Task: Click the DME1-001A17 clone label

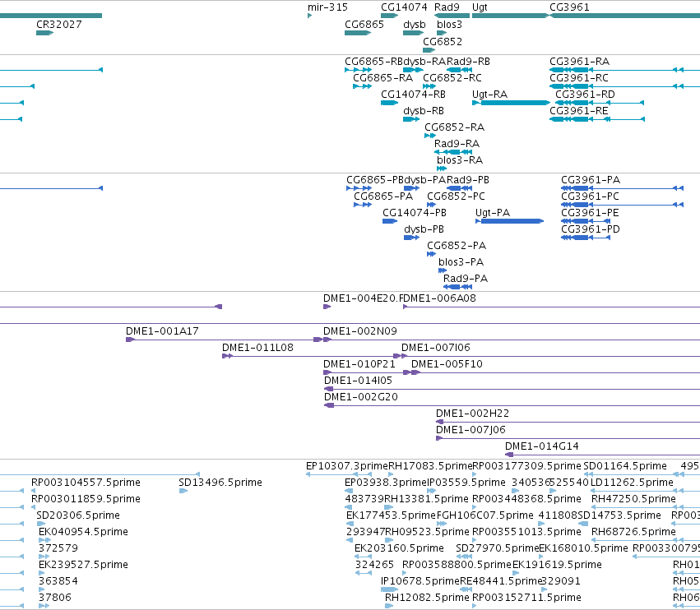Action: [x=162, y=331]
